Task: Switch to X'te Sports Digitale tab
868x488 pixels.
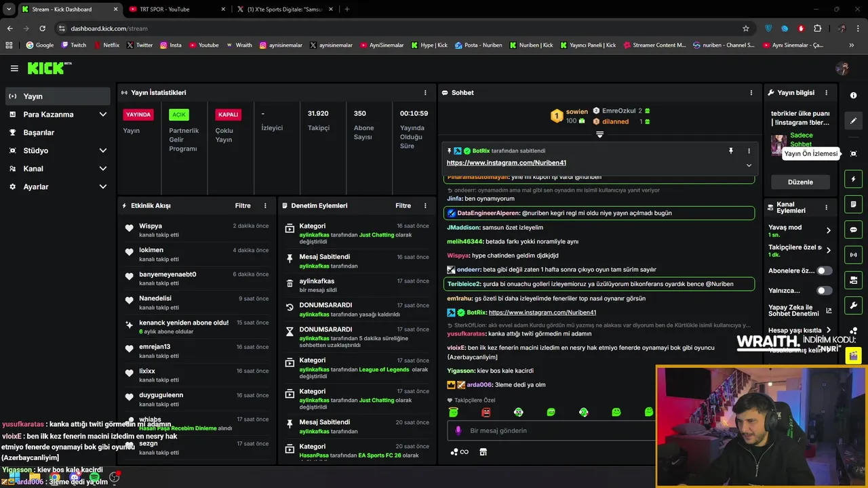Action: 285,9
